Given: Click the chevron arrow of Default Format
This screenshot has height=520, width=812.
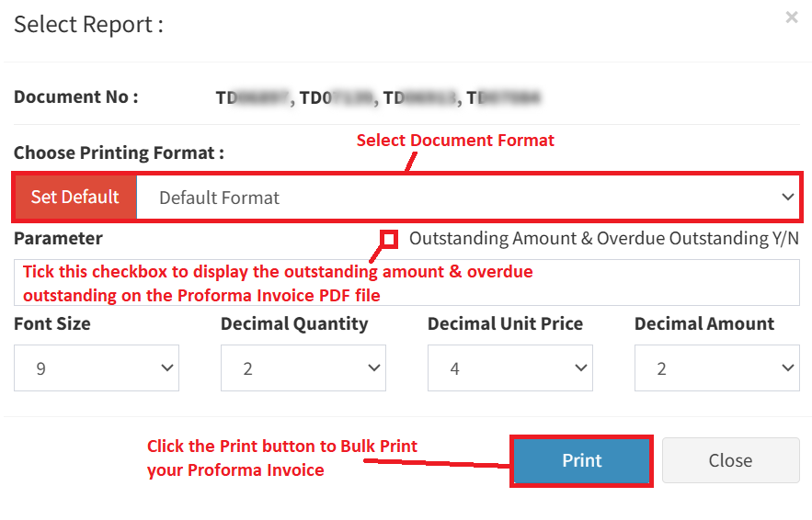Looking at the screenshot, I should 787,198.
